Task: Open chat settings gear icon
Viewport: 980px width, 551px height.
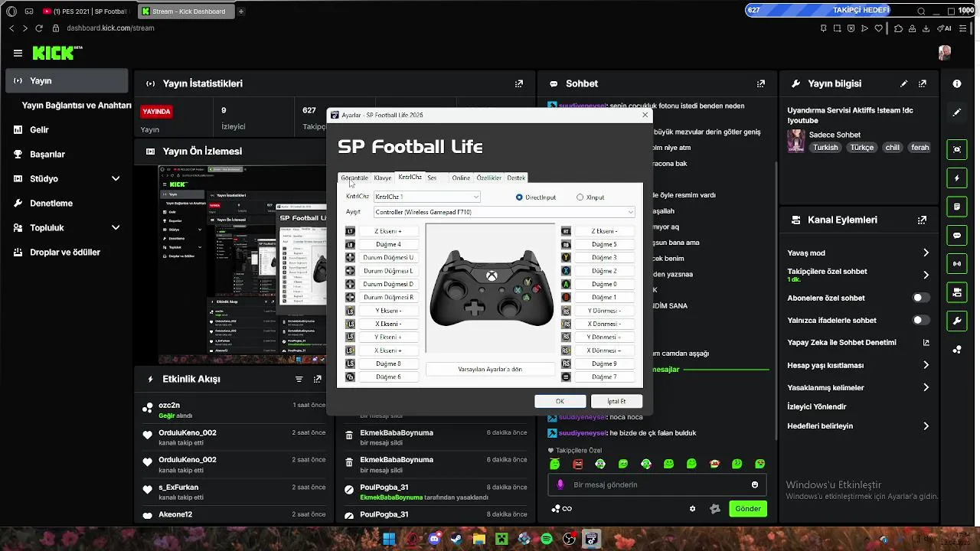Action: tap(693, 509)
